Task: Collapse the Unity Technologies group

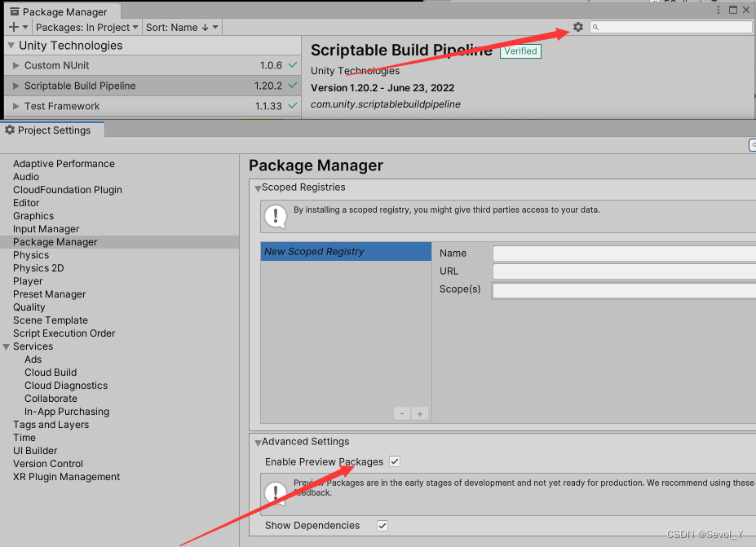Action: pos(11,46)
